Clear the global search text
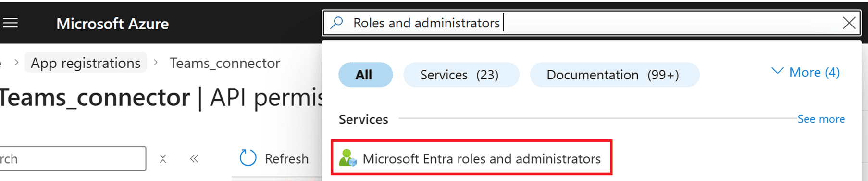The image size is (868, 181). (x=849, y=23)
